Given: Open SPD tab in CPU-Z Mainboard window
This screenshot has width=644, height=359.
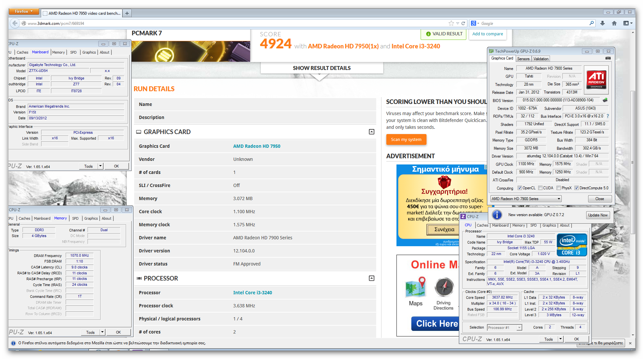Looking at the screenshot, I should [x=73, y=52].
